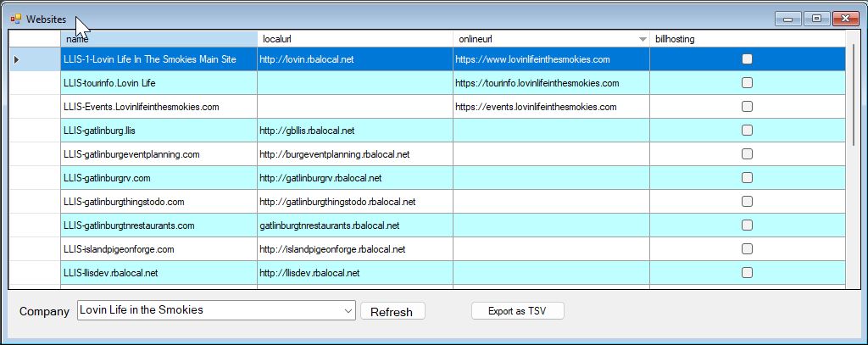Select cell http://llisdev.rbalocal.net
This screenshot has width=868, height=345.
tap(355, 273)
